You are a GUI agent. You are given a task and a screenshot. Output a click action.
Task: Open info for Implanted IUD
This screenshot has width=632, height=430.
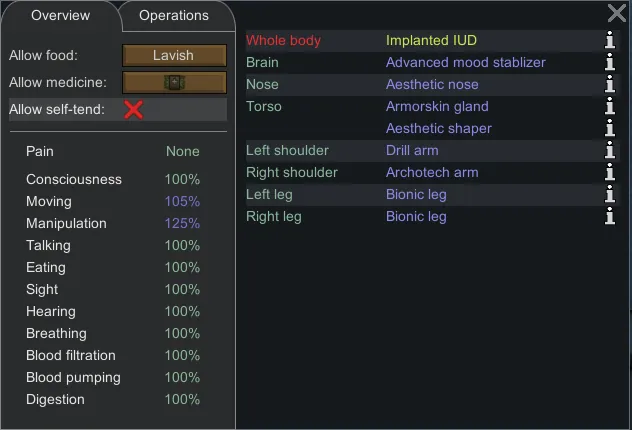point(610,40)
